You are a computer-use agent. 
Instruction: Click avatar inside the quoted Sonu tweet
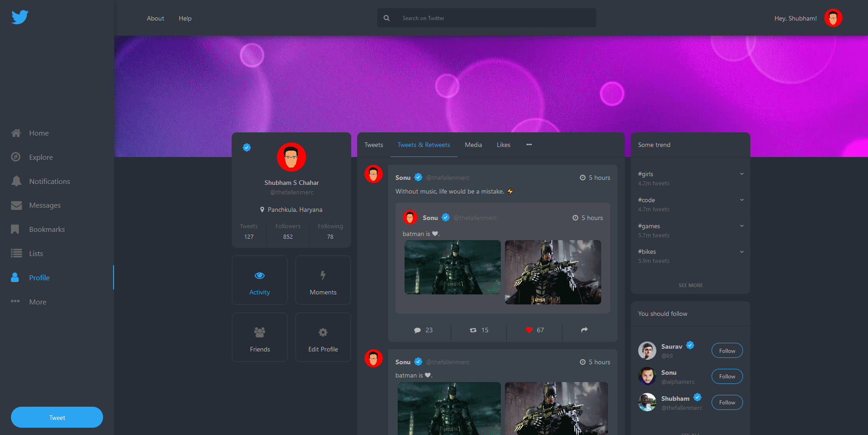(x=410, y=217)
